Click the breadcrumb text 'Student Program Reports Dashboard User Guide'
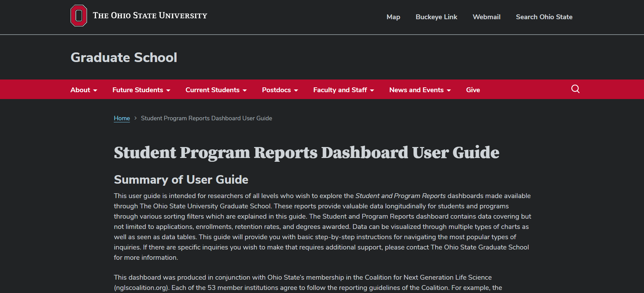The width and height of the screenshot is (644, 293). (206, 118)
